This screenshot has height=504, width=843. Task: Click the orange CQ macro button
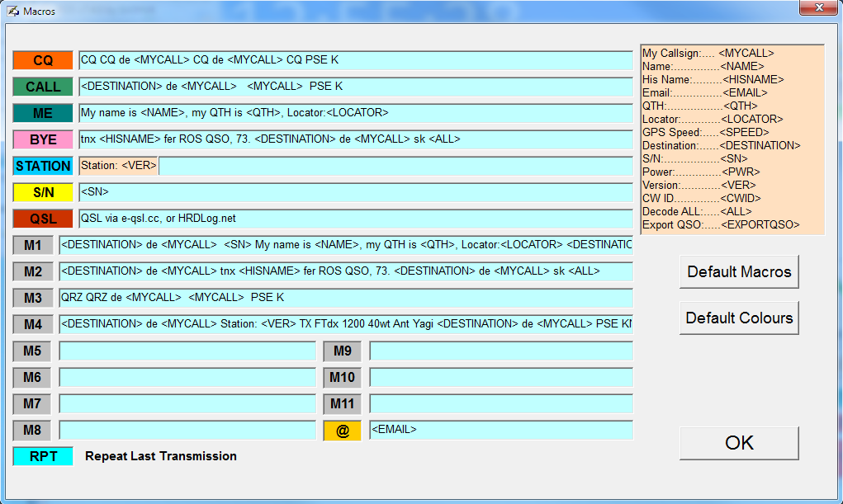(42, 60)
